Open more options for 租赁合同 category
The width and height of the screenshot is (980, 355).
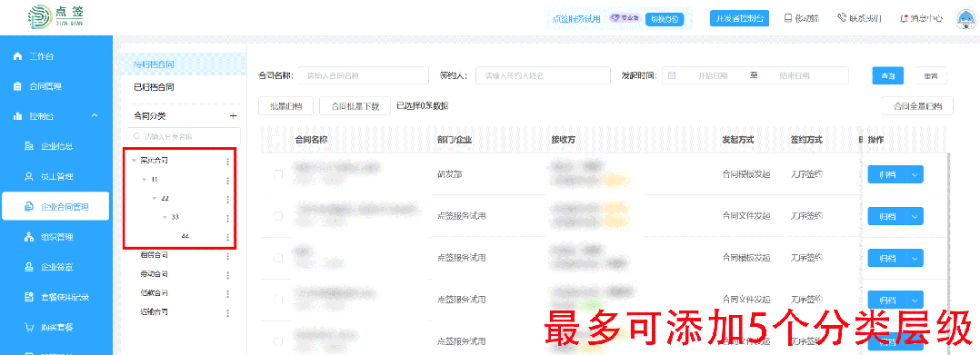(x=227, y=256)
